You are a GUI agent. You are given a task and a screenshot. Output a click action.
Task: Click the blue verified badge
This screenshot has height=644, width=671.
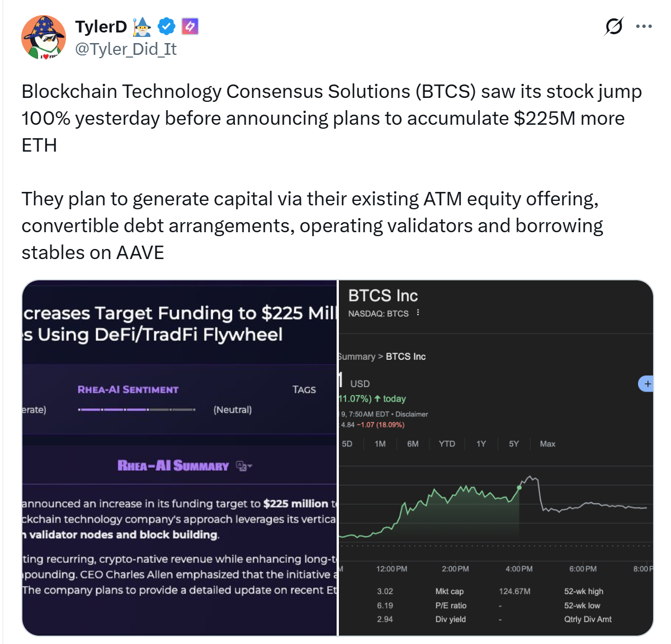click(167, 26)
